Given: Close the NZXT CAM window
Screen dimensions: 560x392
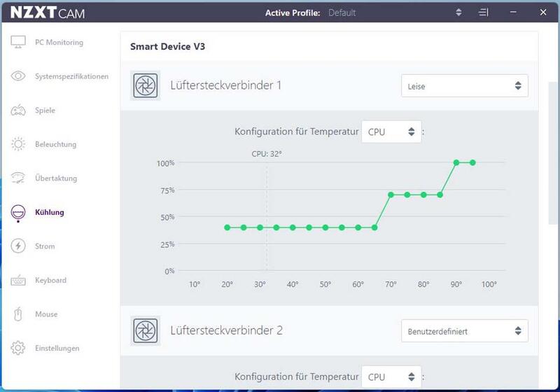Looking at the screenshot, I should pyautogui.click(x=543, y=12).
